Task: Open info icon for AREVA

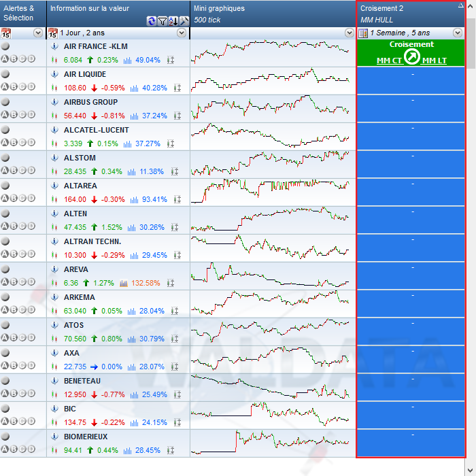Action: click(x=54, y=269)
